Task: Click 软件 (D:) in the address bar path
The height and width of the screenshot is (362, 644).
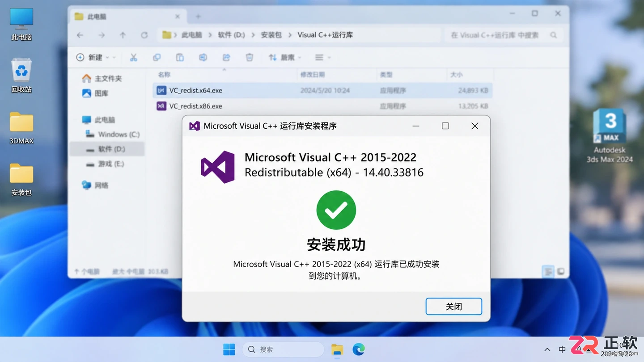Action: pos(231,35)
